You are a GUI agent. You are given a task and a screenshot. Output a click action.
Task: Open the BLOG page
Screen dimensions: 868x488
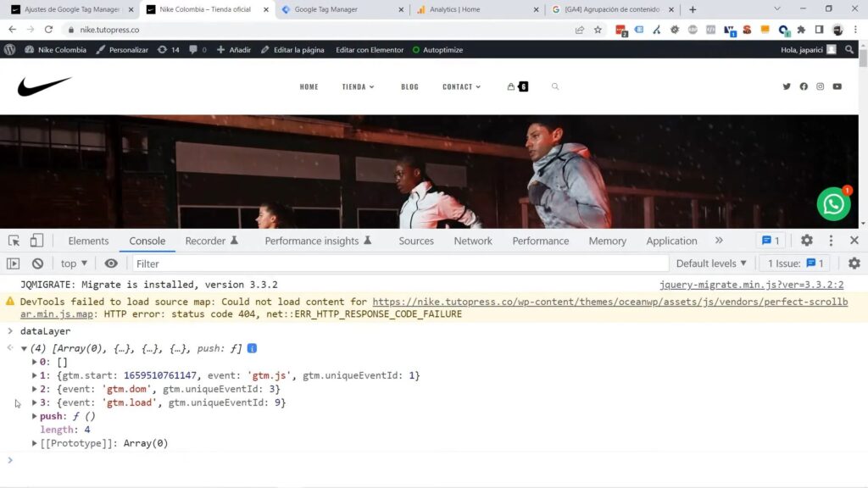[x=409, y=87]
